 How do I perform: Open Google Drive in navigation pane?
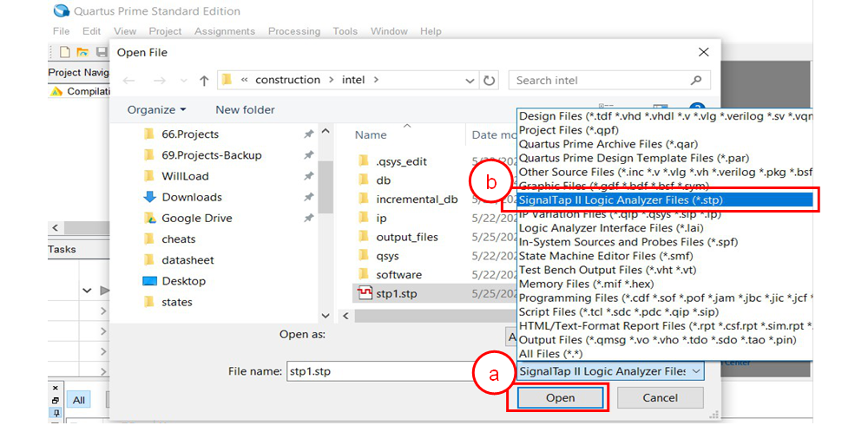click(x=196, y=218)
